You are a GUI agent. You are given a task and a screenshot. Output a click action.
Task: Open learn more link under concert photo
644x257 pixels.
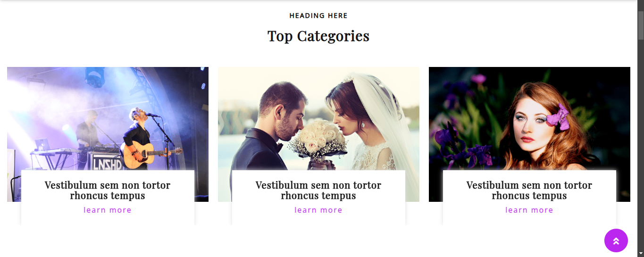click(x=108, y=210)
